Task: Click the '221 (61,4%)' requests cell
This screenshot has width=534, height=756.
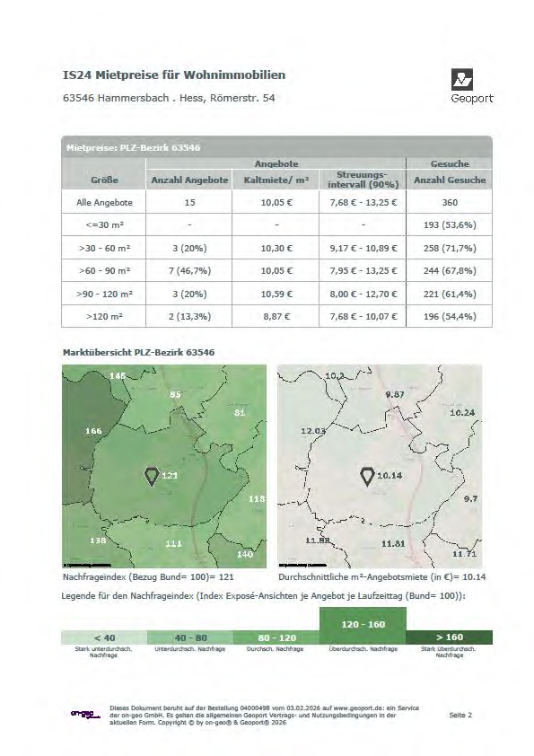Action: 450,294
